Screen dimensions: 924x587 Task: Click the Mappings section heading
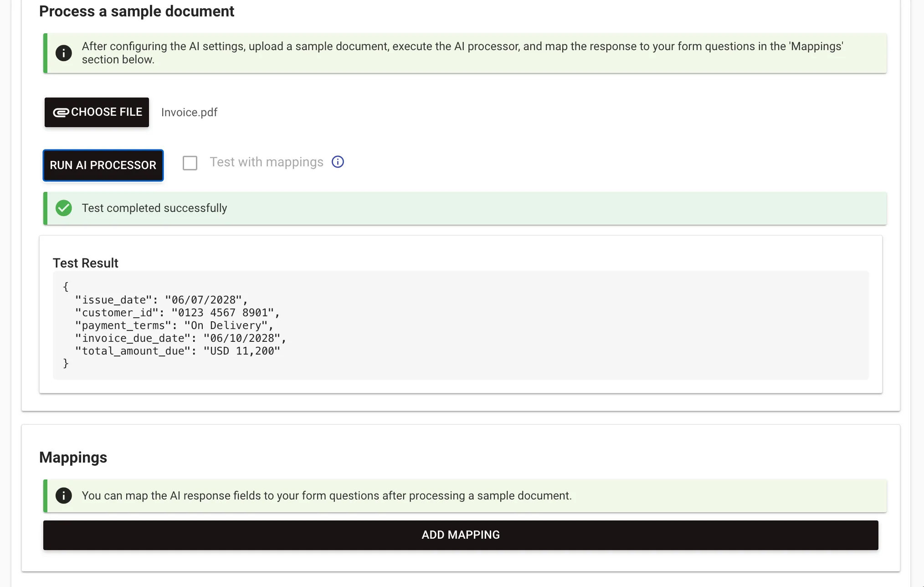73,458
